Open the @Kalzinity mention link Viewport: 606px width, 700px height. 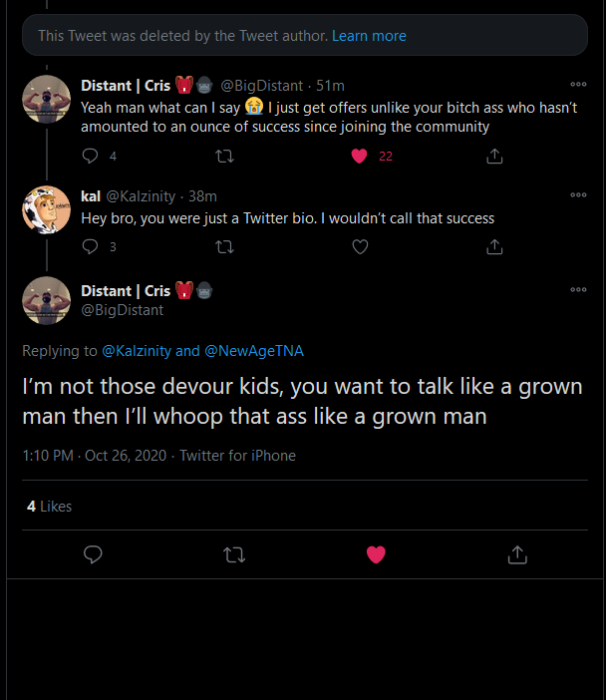(136, 351)
